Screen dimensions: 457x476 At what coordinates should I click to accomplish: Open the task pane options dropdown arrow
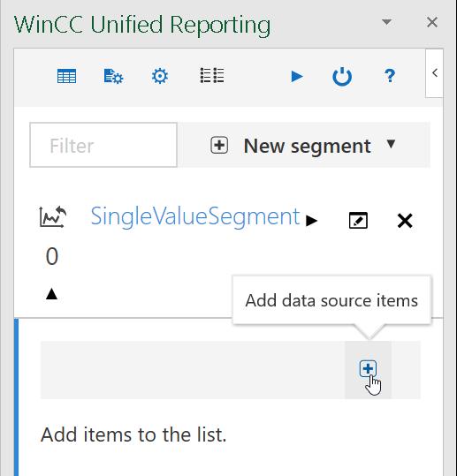click(386, 22)
